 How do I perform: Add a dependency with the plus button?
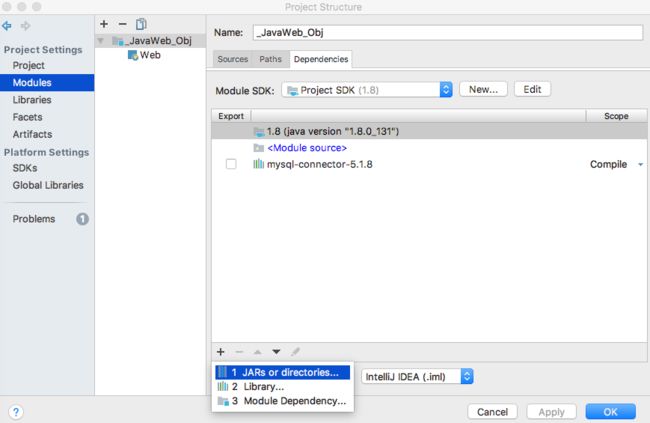[x=221, y=352]
